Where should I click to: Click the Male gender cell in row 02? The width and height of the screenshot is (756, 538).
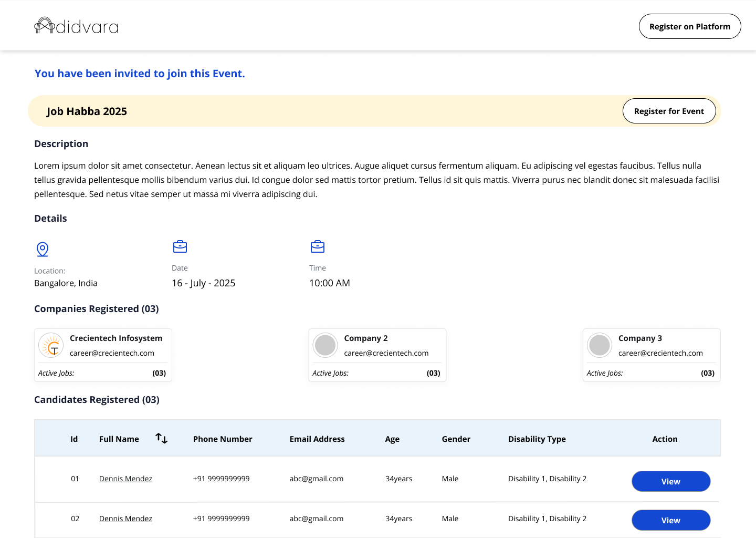(x=450, y=519)
